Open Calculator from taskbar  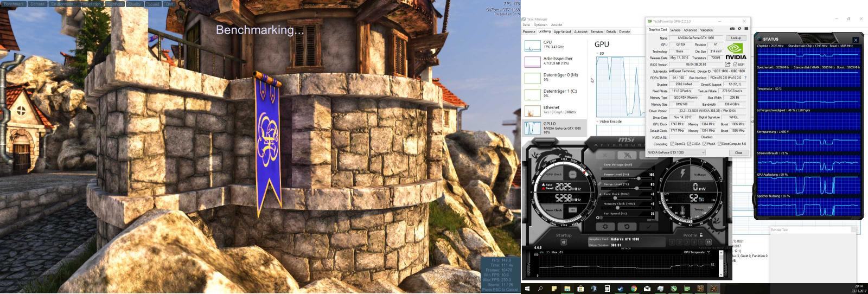[x=607, y=289]
